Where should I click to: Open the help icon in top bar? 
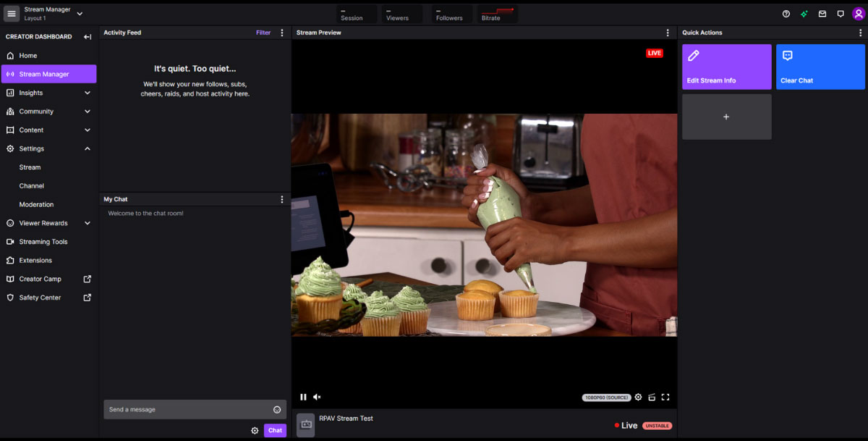point(786,14)
